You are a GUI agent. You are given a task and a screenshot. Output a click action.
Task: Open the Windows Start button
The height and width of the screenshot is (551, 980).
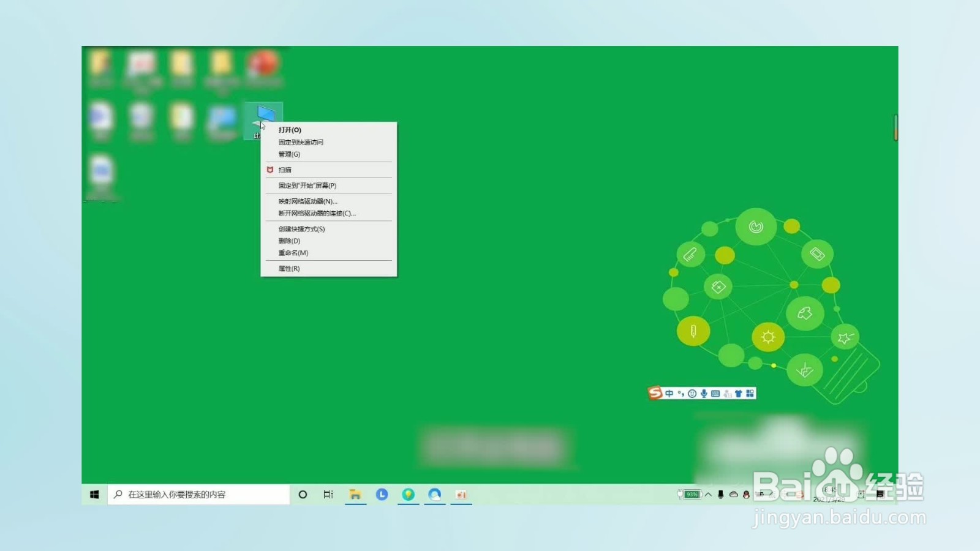point(94,495)
